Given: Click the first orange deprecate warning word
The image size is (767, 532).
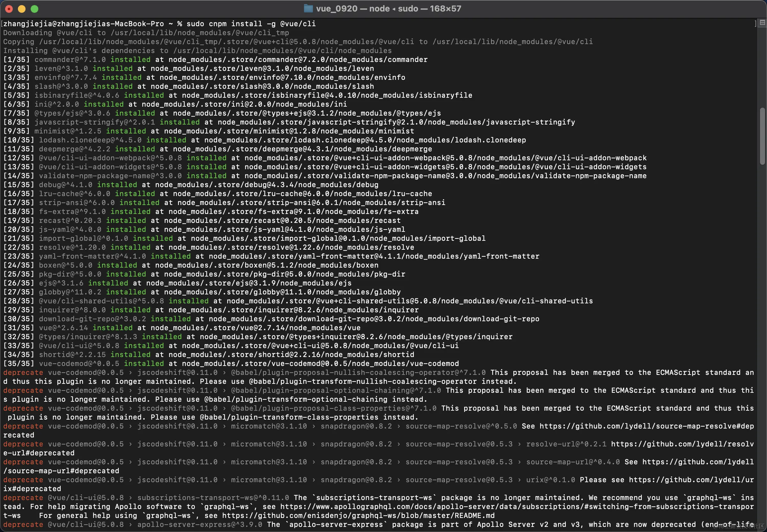Looking at the screenshot, I should click(x=23, y=372).
